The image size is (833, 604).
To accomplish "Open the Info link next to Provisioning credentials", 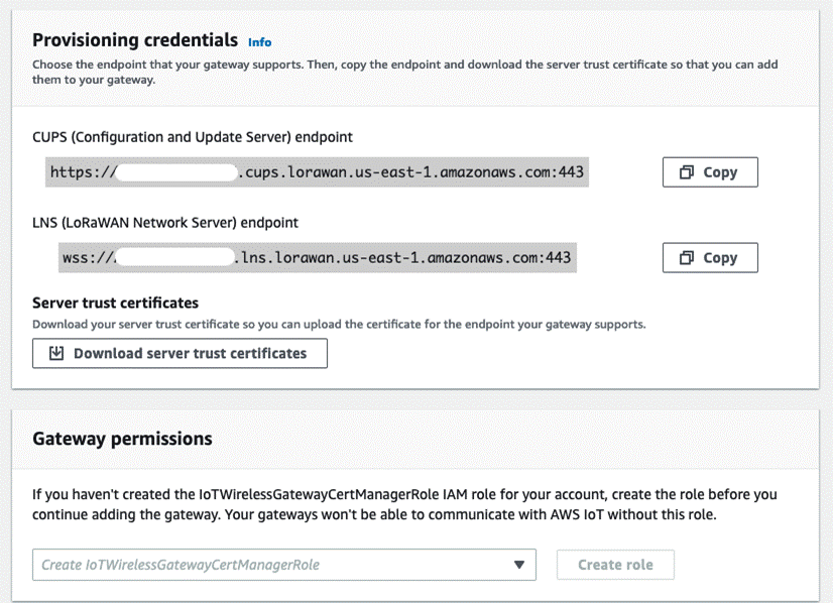I will click(x=260, y=42).
